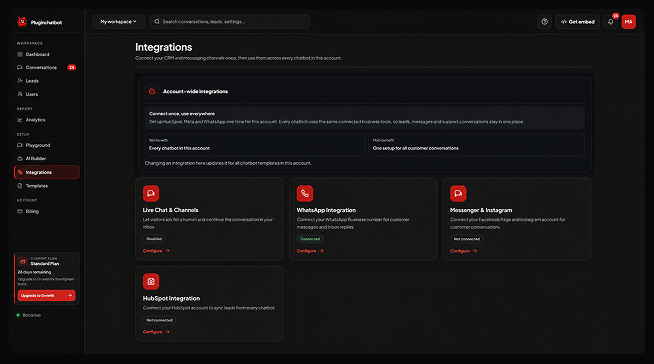Click 'Connect once, use everywhere' text
Viewport: 654px width, 364px height.
pos(182,113)
